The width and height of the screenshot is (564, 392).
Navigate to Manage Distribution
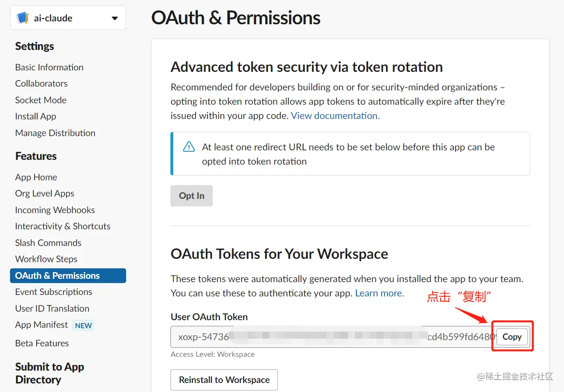(55, 133)
